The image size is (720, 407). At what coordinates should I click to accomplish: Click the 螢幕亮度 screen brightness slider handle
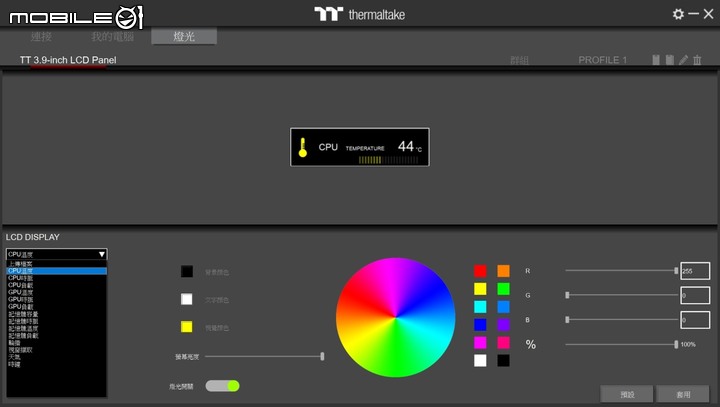coord(322,356)
